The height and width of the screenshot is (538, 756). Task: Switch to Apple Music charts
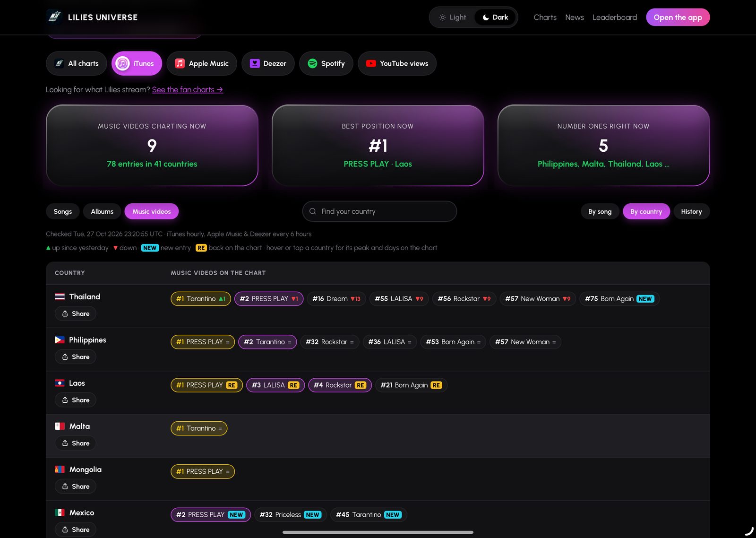[x=202, y=63]
